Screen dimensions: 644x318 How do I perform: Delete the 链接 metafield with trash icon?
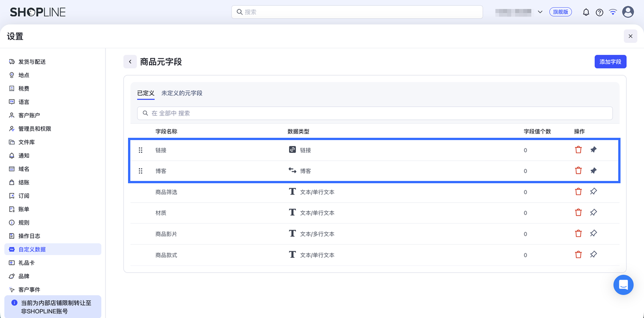click(x=578, y=150)
